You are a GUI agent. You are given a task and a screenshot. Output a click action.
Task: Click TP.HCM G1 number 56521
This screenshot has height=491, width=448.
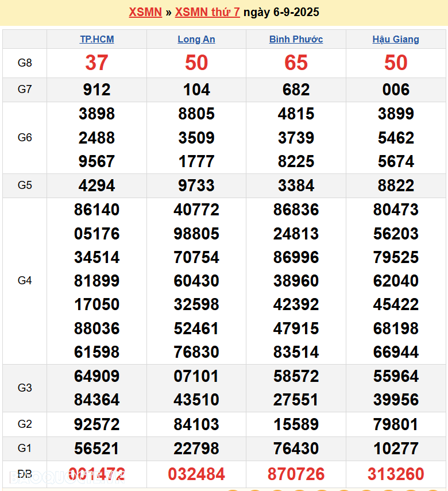tap(96, 449)
